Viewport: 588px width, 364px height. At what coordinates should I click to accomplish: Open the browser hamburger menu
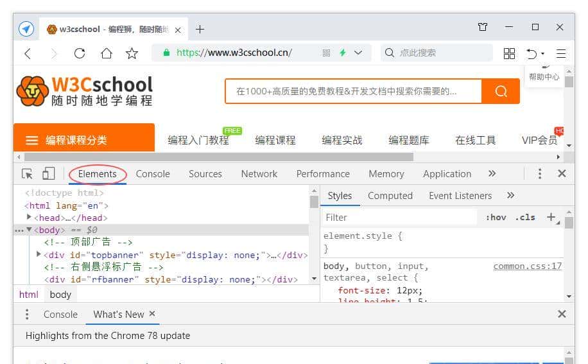point(560,54)
